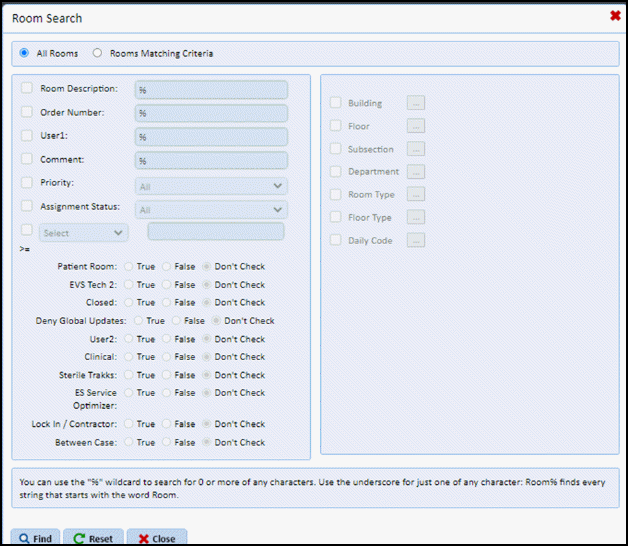Screen dimensions: 628x546
Task: Click the red X close icon
Action: [x=614, y=16]
